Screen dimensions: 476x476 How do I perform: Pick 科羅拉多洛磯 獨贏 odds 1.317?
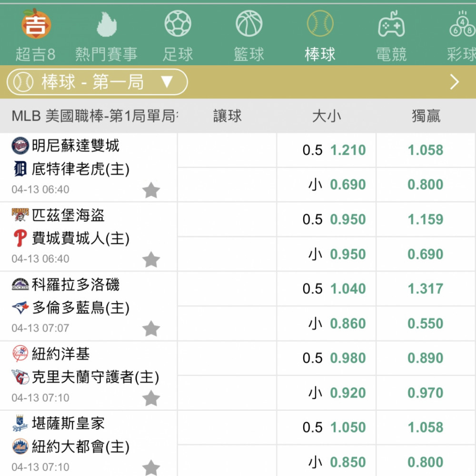point(426,289)
